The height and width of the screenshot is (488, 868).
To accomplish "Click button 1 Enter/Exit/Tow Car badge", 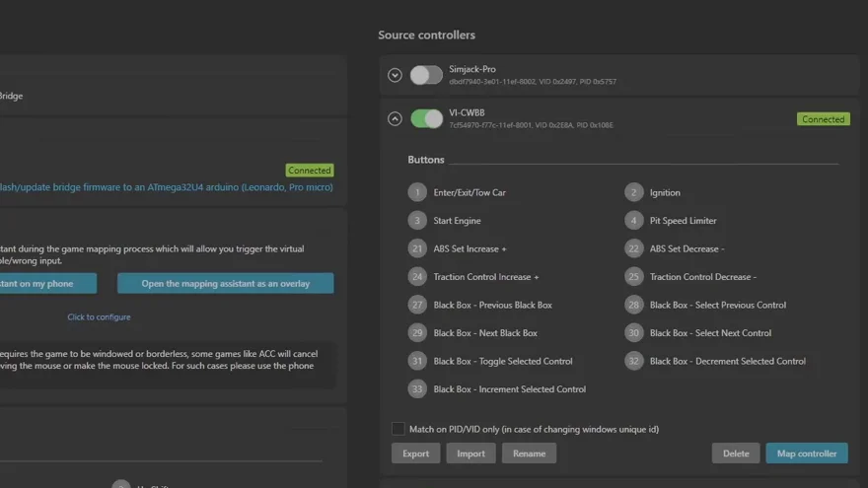I will coord(417,192).
